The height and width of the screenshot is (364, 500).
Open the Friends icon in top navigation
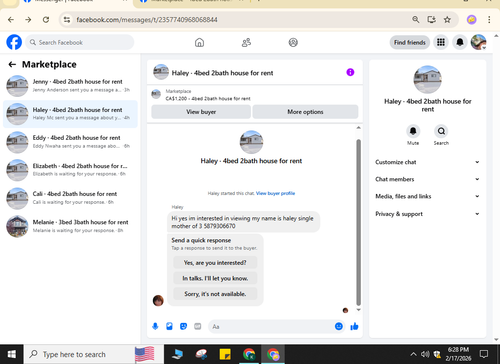(x=246, y=42)
